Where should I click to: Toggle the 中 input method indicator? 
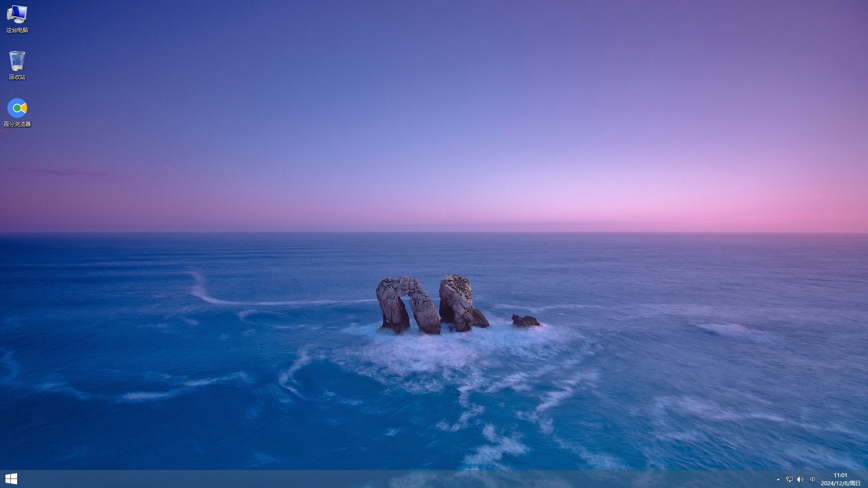point(812,479)
